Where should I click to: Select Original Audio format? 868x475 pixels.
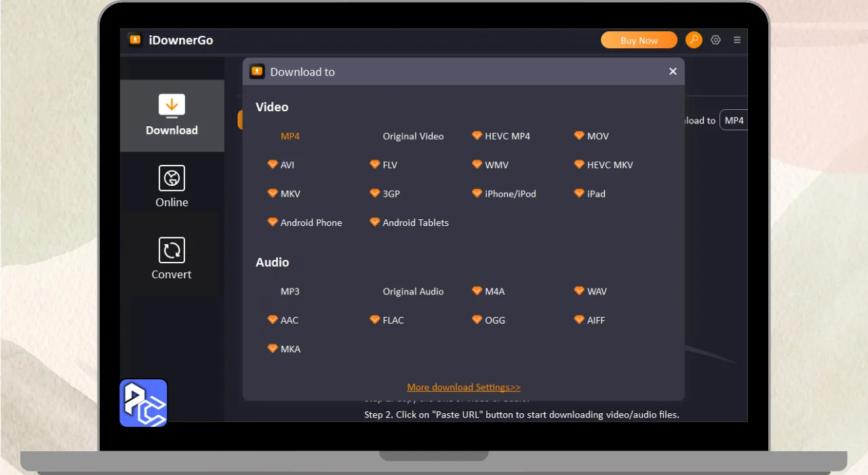(413, 292)
